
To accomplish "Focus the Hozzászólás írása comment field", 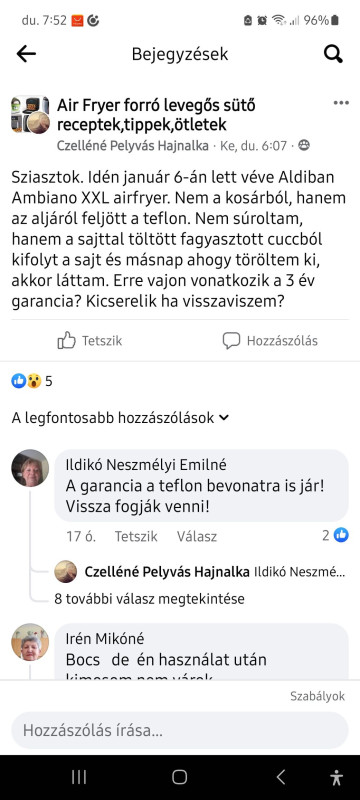I will point(180,731).
